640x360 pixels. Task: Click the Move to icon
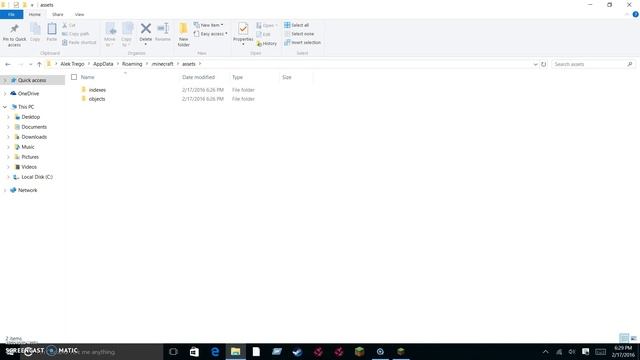coord(110,29)
